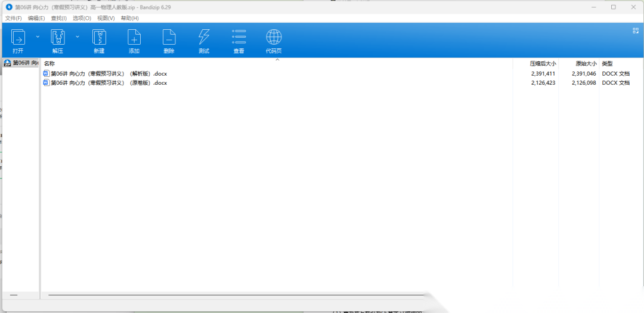Sort by the Name (名称) column header
644x313 pixels.
tap(49, 63)
